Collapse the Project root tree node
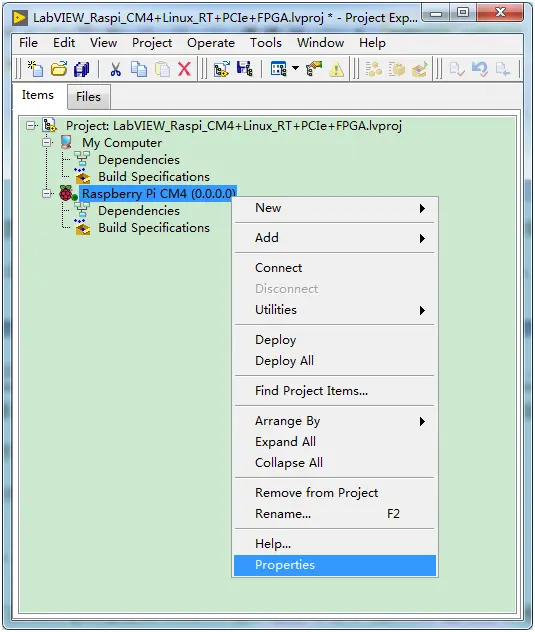The image size is (535, 632). tap(30, 125)
